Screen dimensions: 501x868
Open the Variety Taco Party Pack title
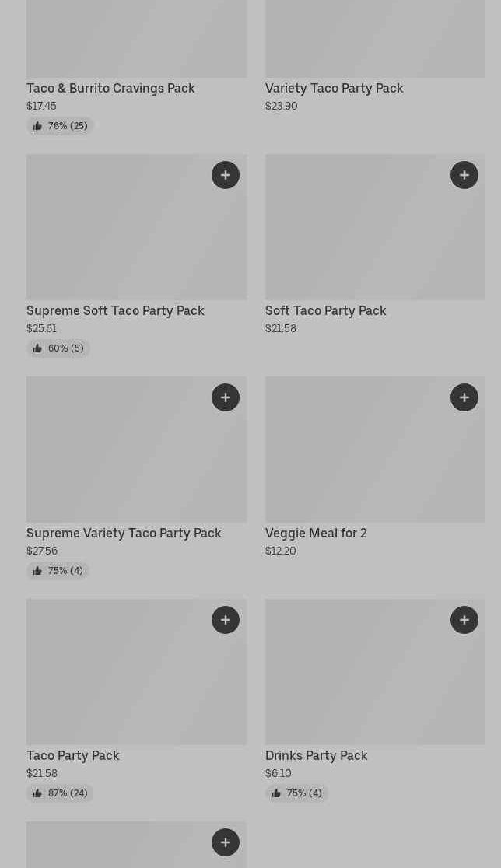click(334, 89)
